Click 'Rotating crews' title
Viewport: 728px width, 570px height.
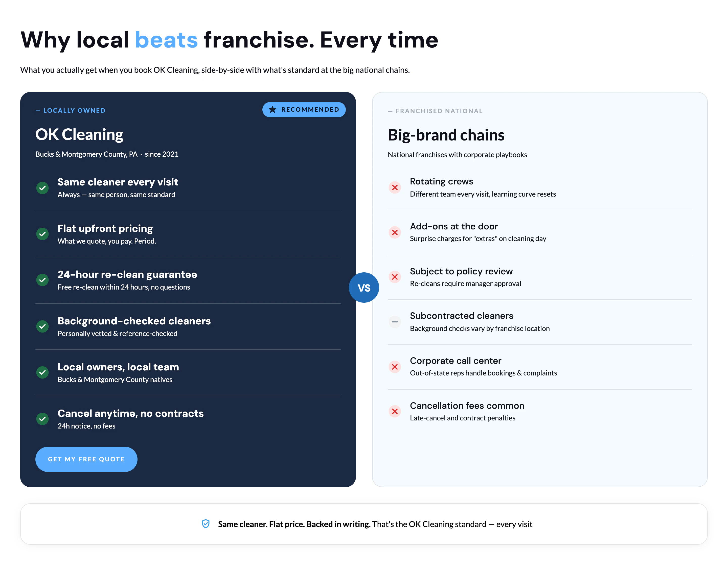(441, 181)
